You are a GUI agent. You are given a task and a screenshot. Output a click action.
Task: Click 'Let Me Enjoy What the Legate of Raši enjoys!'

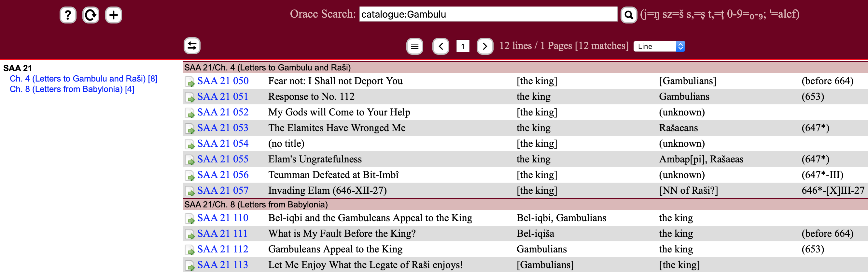click(365, 264)
